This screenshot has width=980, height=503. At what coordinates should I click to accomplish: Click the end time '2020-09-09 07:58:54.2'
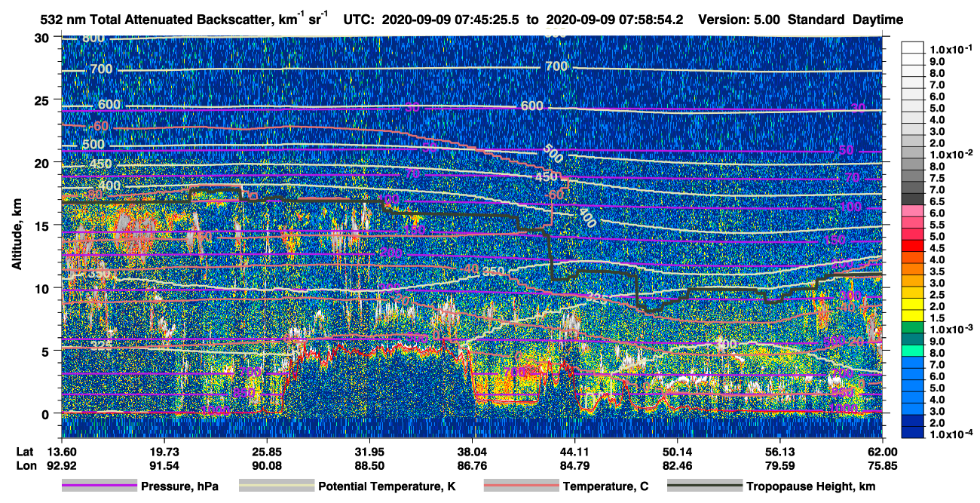(614, 20)
